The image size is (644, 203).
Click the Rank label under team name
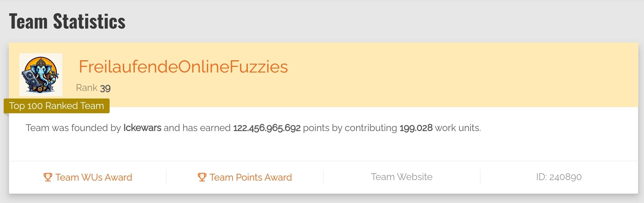tap(87, 88)
